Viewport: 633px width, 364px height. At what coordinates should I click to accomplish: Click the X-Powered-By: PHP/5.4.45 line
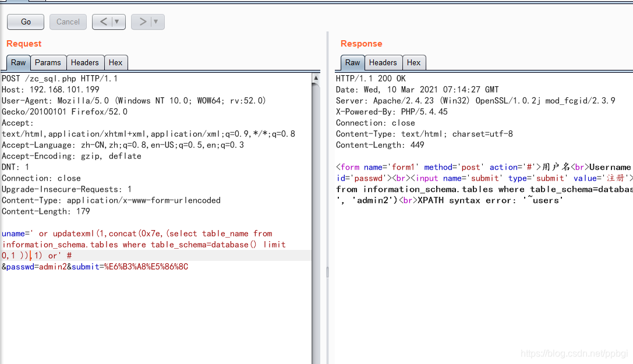point(391,112)
